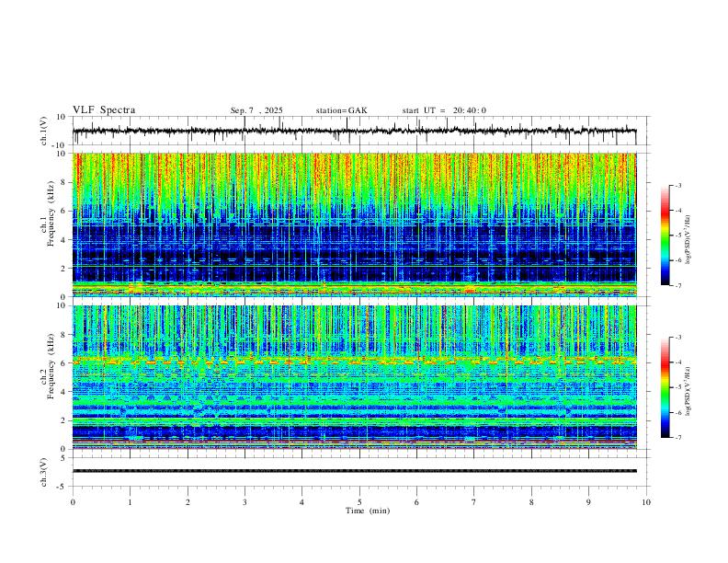Click ch.1 colorbar label 'log(PSD)(V²/Hz)'
Image resolution: width=728 pixels, height=563 pixels.
[688, 239]
